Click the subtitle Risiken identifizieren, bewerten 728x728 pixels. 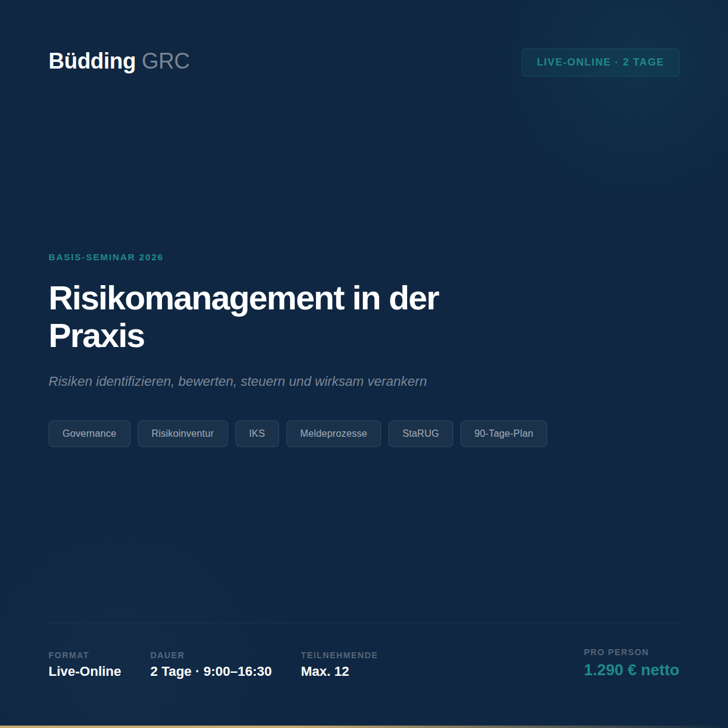pos(238,382)
